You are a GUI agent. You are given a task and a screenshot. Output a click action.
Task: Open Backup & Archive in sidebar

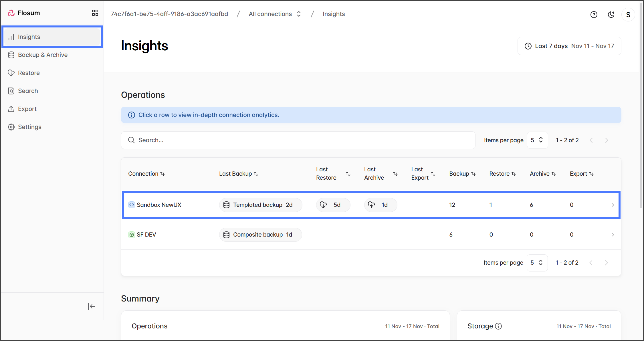click(x=43, y=55)
